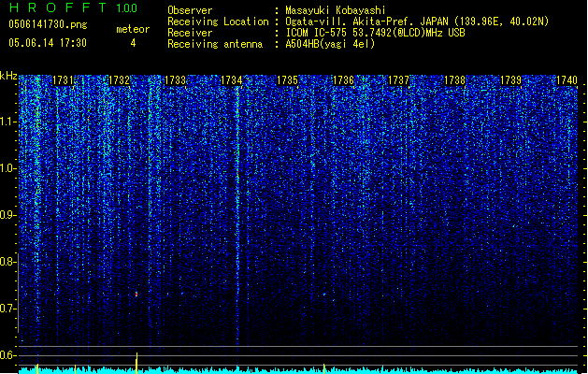Click the 1739 time marker
This screenshot has width=588, height=374.
510,80
